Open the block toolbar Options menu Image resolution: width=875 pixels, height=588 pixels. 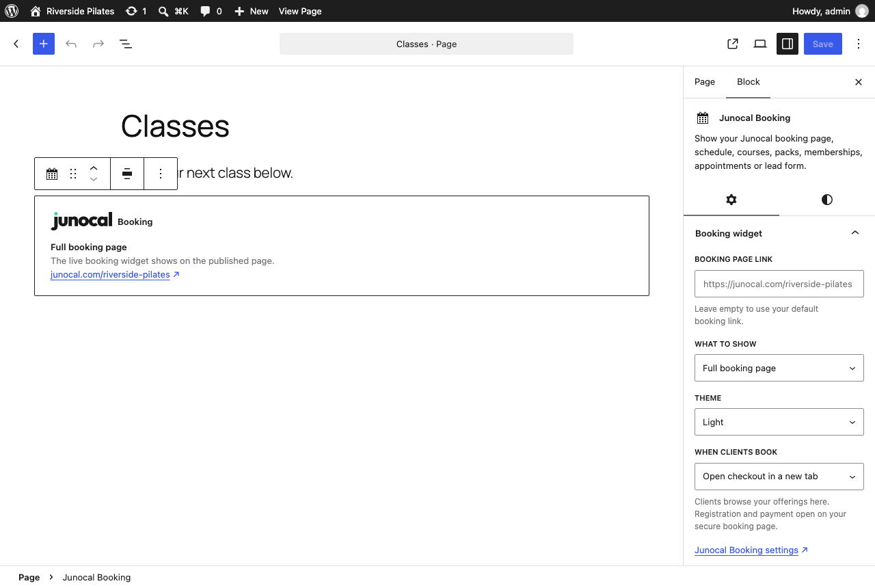pos(161,174)
